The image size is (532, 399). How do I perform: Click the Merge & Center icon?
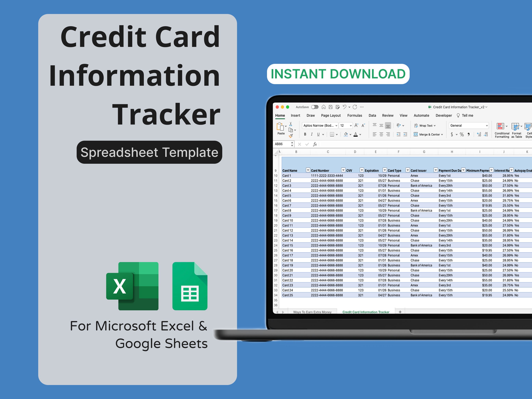(x=416, y=134)
